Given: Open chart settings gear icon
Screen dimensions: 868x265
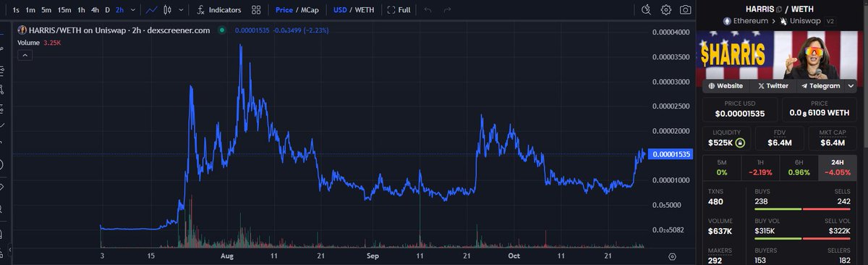Looking at the screenshot, I should [665, 10].
